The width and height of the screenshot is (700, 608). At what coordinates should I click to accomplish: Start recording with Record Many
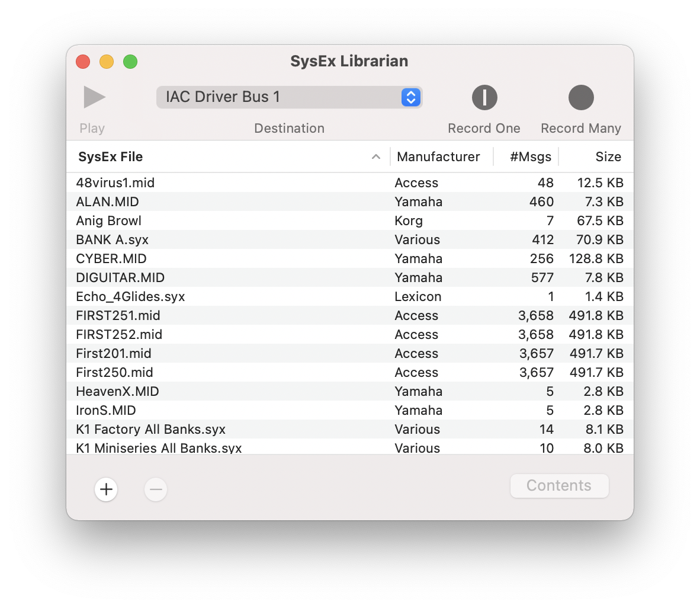coord(580,98)
